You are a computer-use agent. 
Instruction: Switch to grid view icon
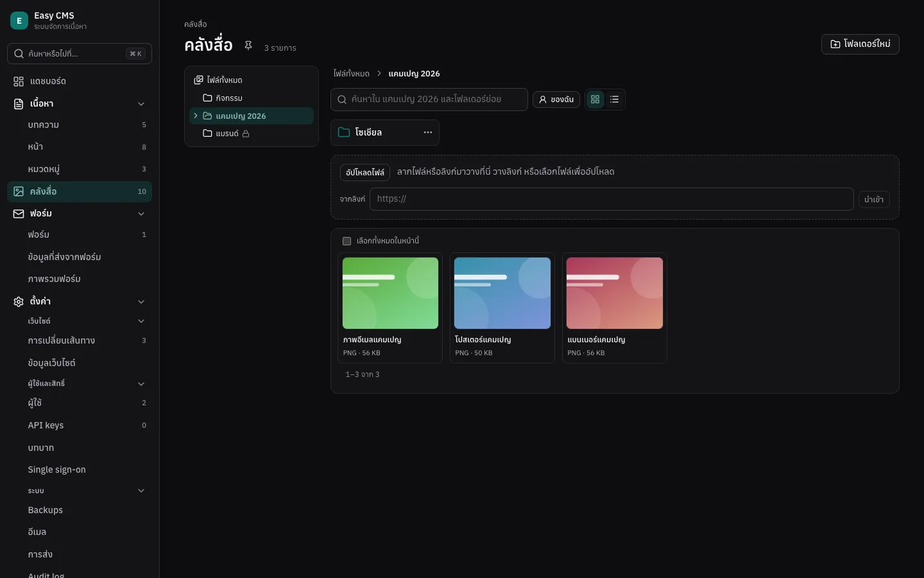pyautogui.click(x=595, y=100)
